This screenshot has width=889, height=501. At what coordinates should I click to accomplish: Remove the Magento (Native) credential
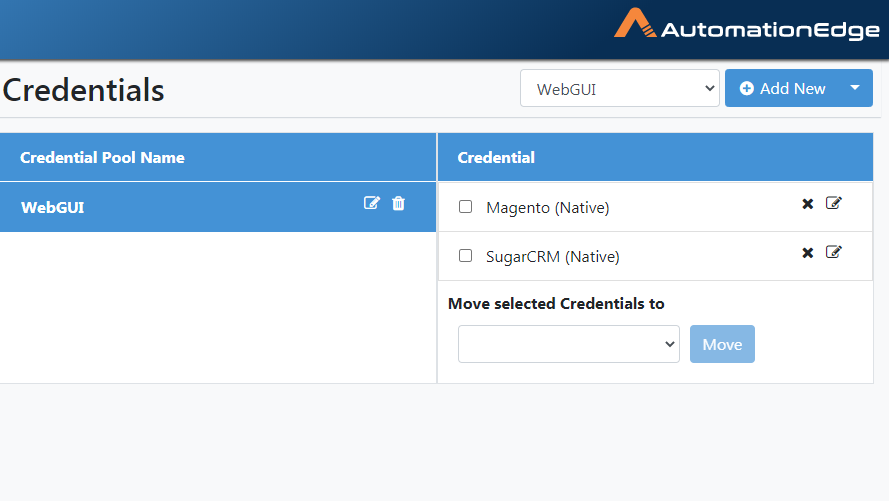[808, 203]
